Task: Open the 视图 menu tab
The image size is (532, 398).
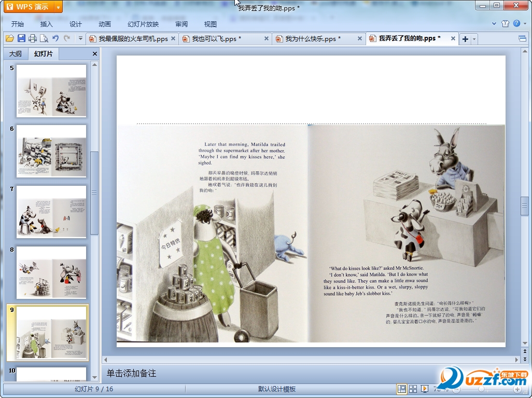Action: [211, 24]
